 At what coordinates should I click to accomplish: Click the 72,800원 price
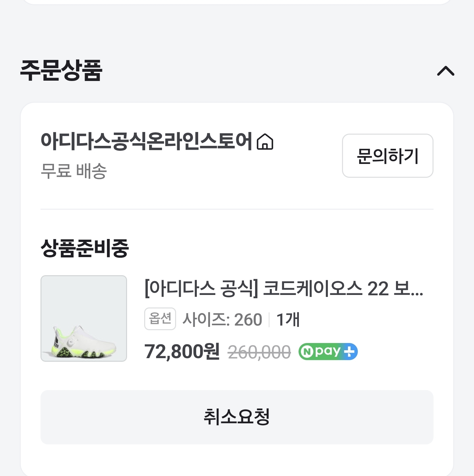(x=182, y=352)
